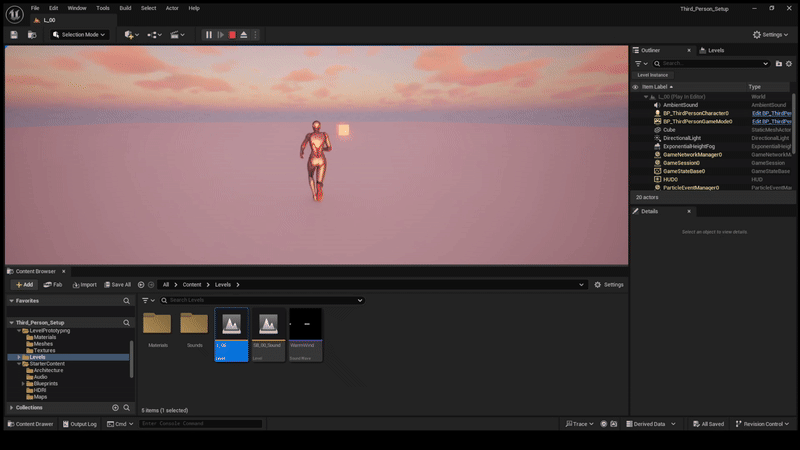
Task: Select the WarmWind sound wave asset
Action: [306, 335]
